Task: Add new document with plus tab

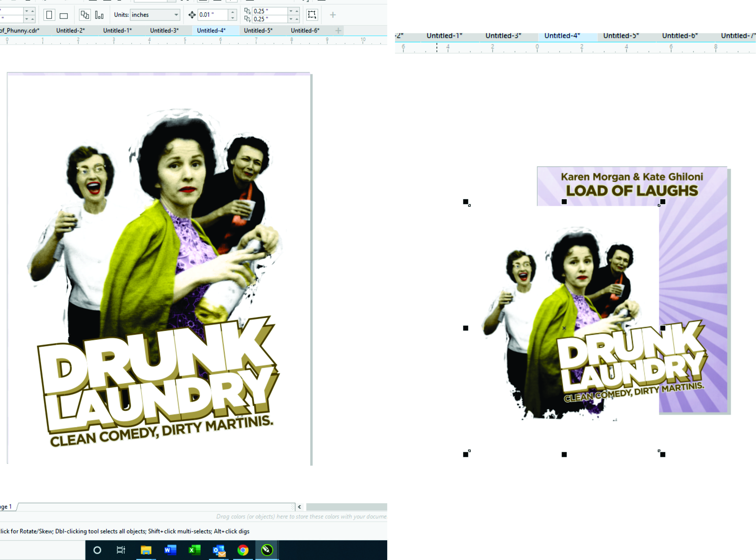Action: point(338,30)
